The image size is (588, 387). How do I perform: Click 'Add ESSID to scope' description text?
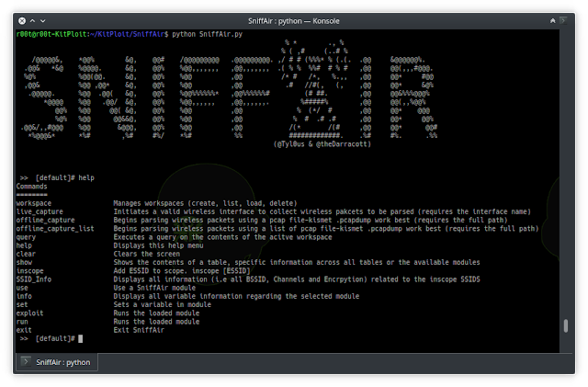coord(182,271)
